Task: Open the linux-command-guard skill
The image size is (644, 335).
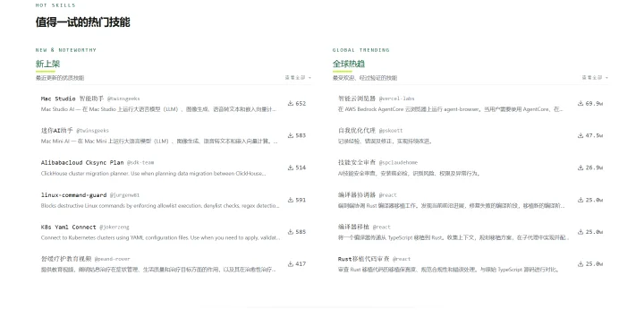Action: tap(73, 194)
